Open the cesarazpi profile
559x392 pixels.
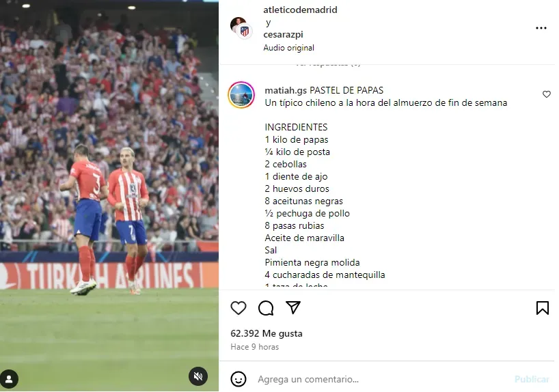pos(283,34)
